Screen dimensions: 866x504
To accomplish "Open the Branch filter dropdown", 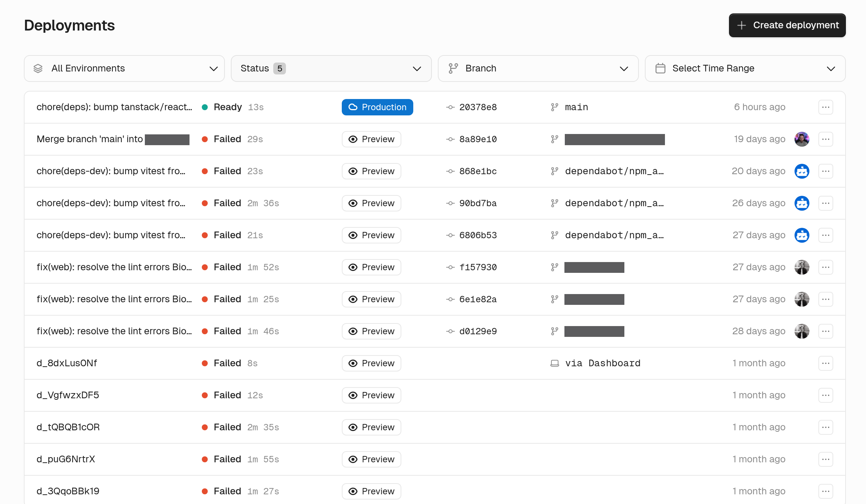I will coord(538,68).
